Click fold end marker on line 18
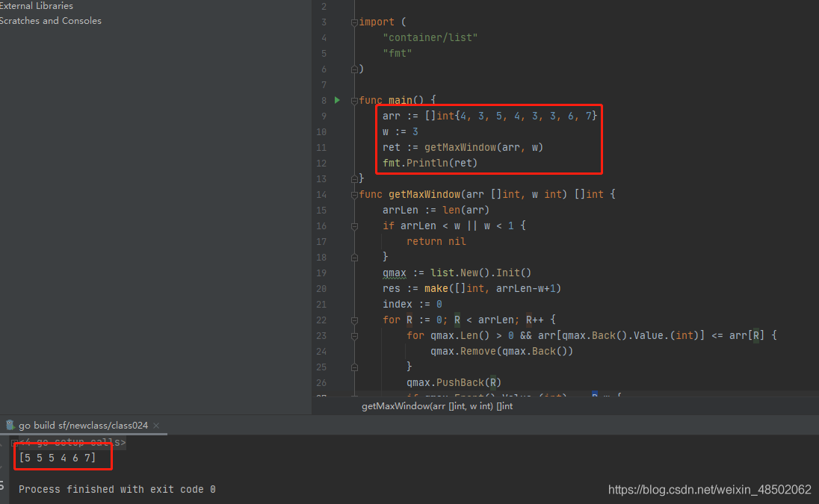The image size is (819, 504). tap(354, 257)
